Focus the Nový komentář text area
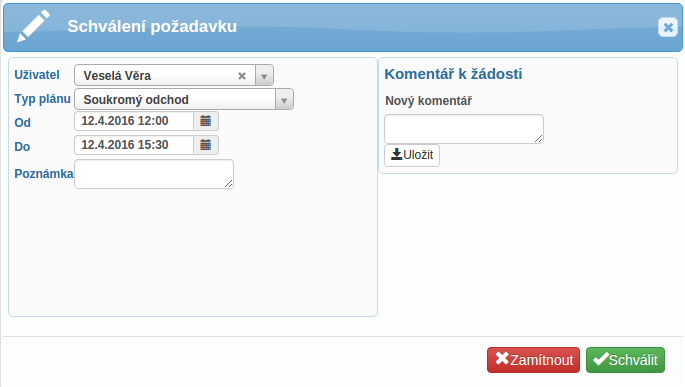This screenshot has width=685, height=387. [x=464, y=129]
